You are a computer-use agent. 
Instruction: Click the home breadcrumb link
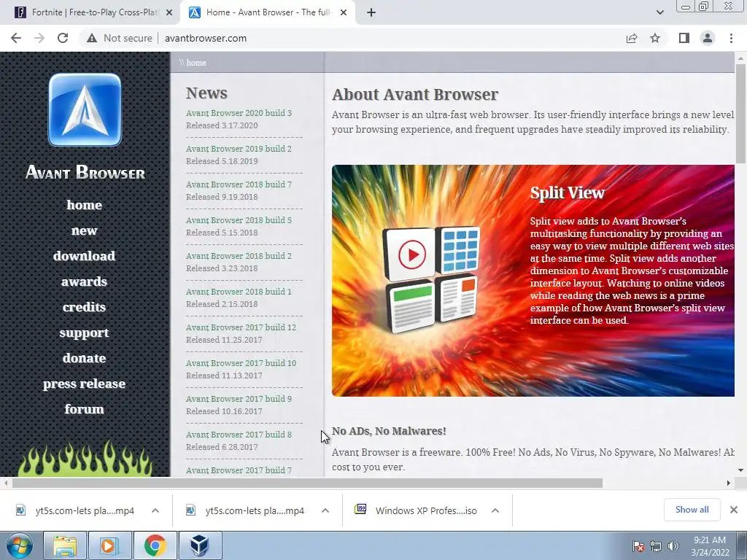(196, 63)
